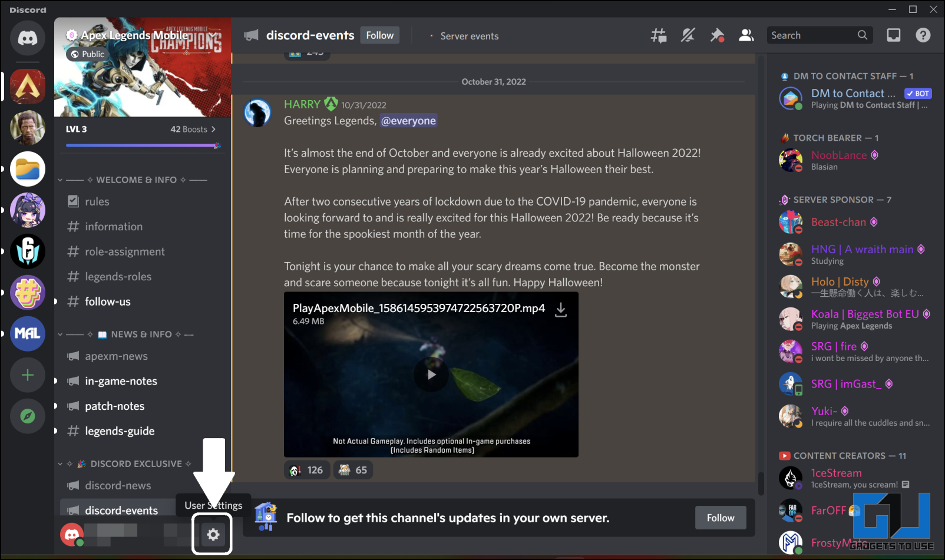Open help question mark icon
This screenshot has width=945, height=560.
pos(923,35)
